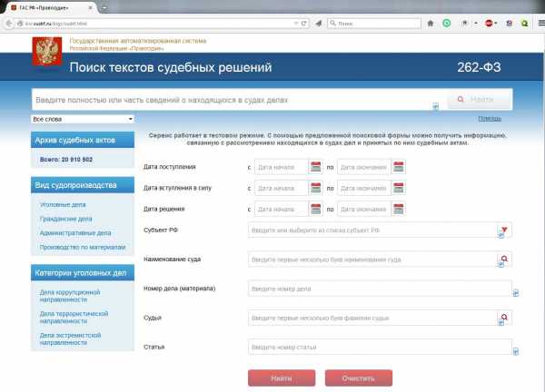This screenshot has width=545, height=392.
Task: Open the Все слова dropdown
Action: pos(83,119)
